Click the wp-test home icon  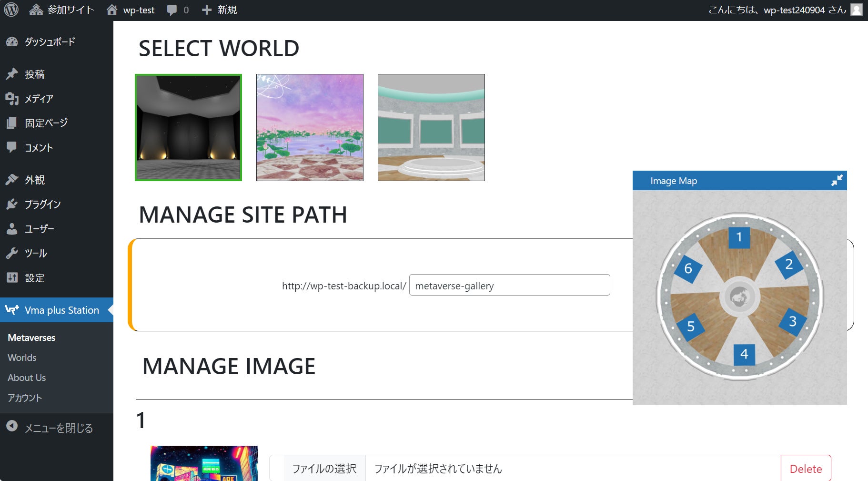click(x=112, y=10)
